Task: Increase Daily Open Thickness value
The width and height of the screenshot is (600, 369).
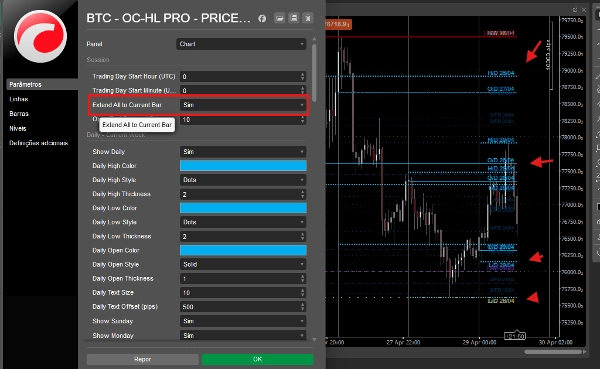Action: coord(303,276)
